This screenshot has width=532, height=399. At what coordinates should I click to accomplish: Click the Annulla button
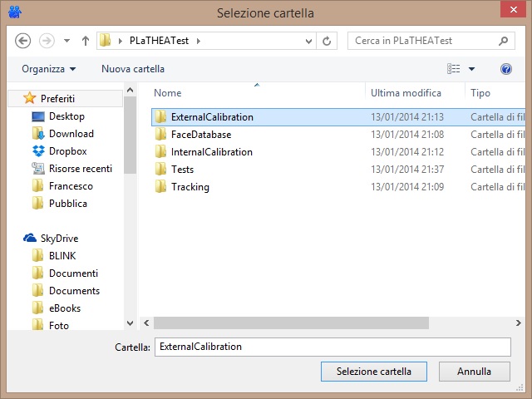(x=475, y=372)
